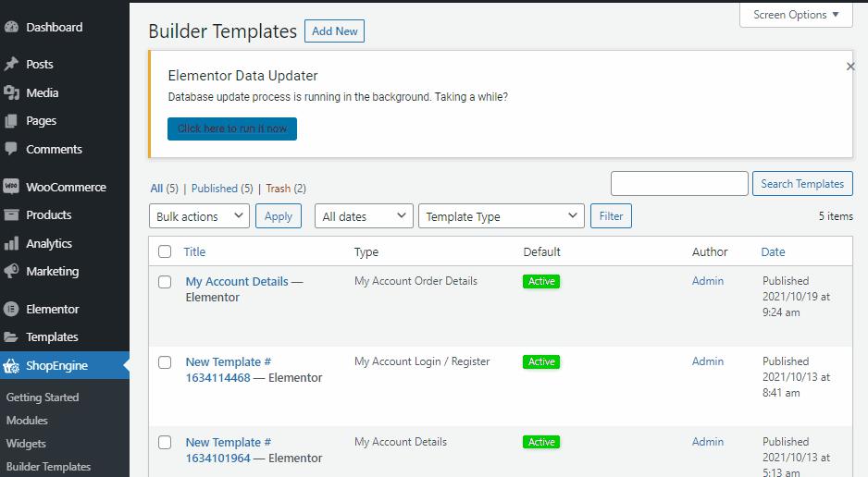The image size is (868, 477).
Task: Dismiss the Elementor Data Updater notice
Action: [850, 67]
